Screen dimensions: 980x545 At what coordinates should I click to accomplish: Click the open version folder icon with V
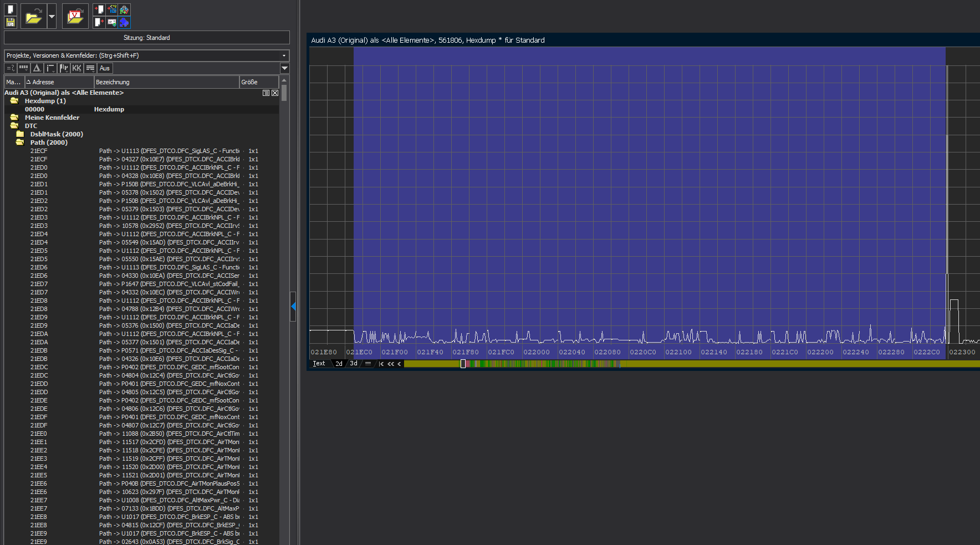(75, 17)
